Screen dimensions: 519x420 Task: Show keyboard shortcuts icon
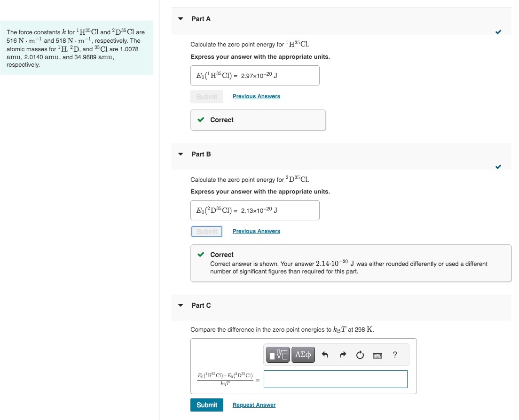tap(377, 356)
